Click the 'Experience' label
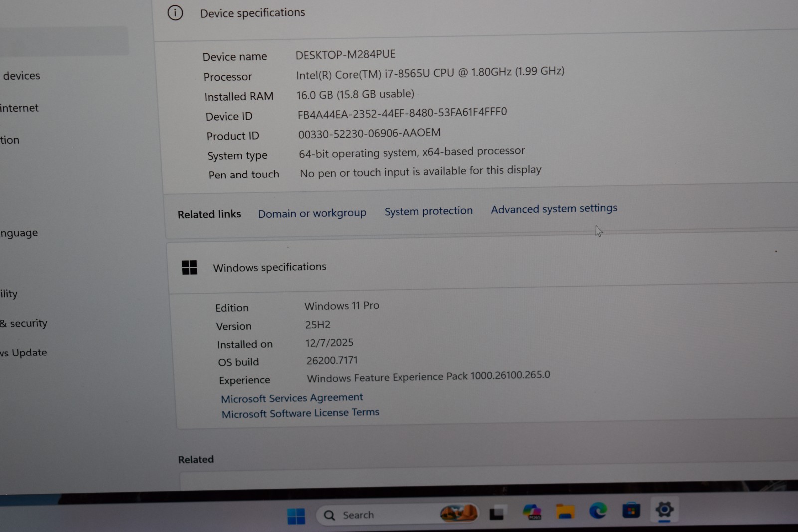 tap(244, 380)
